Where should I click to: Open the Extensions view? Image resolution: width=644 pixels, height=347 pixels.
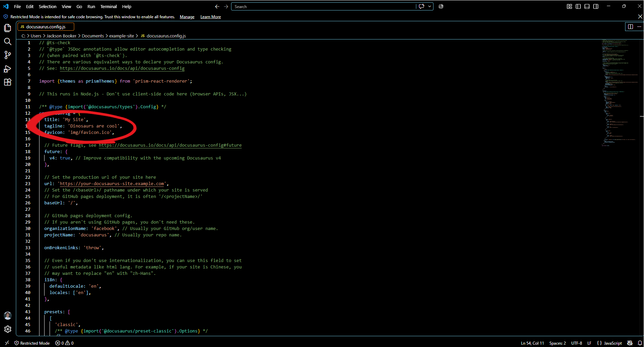[x=7, y=82]
